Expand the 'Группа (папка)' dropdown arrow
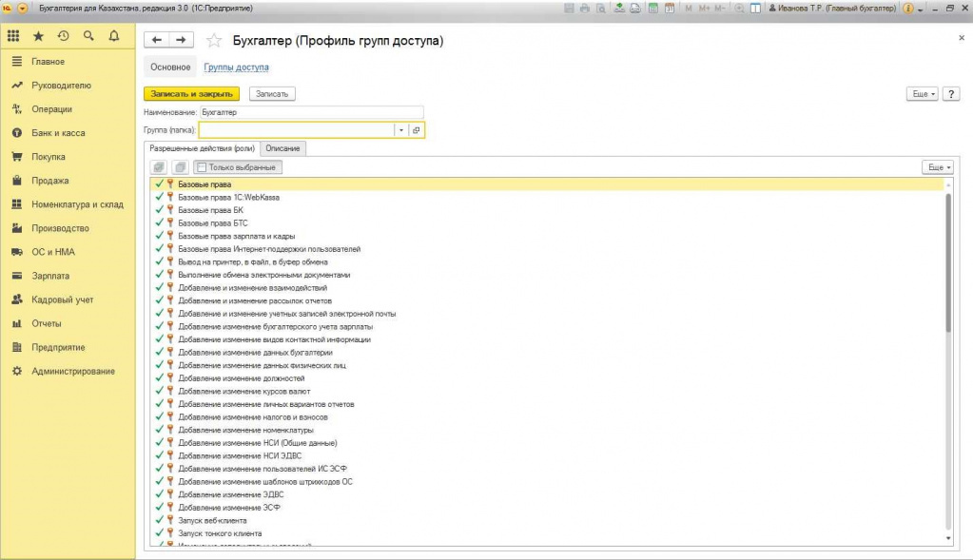The image size is (973, 560). tap(401, 130)
